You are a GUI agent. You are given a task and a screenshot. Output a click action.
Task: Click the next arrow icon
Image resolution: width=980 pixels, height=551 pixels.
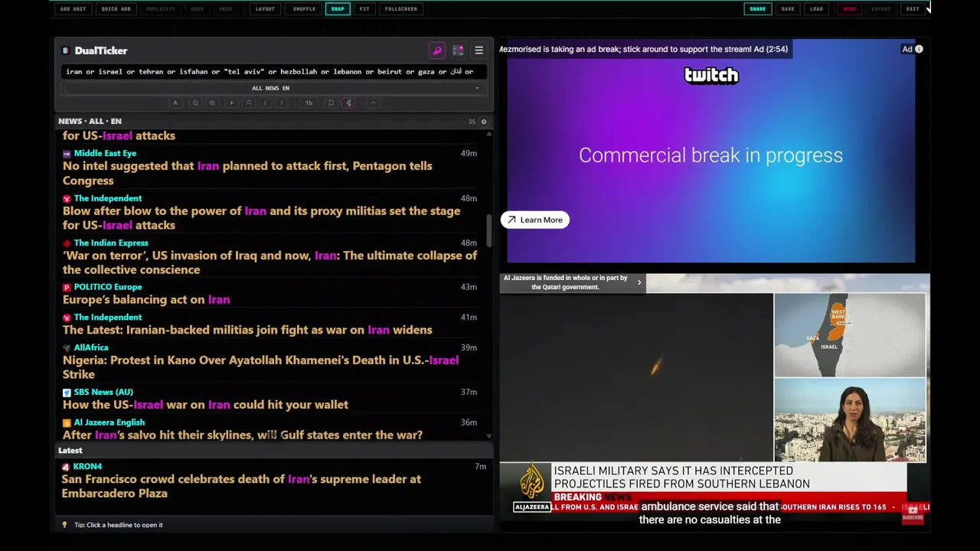[x=282, y=103]
